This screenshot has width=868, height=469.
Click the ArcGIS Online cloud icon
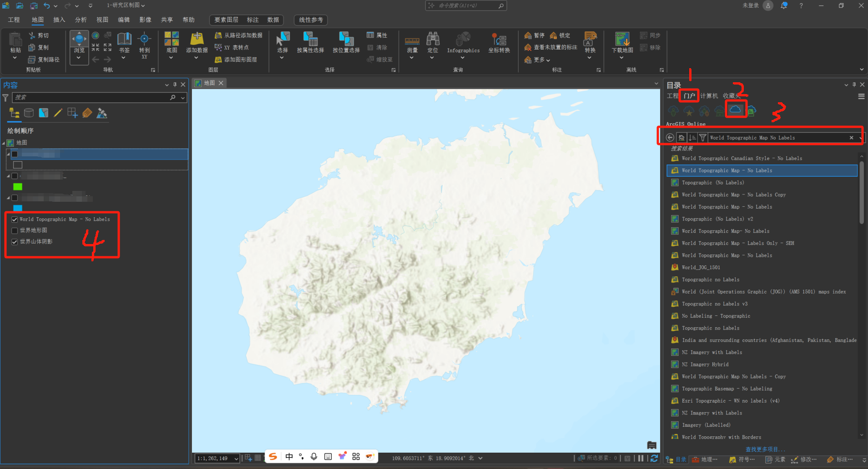pos(735,110)
